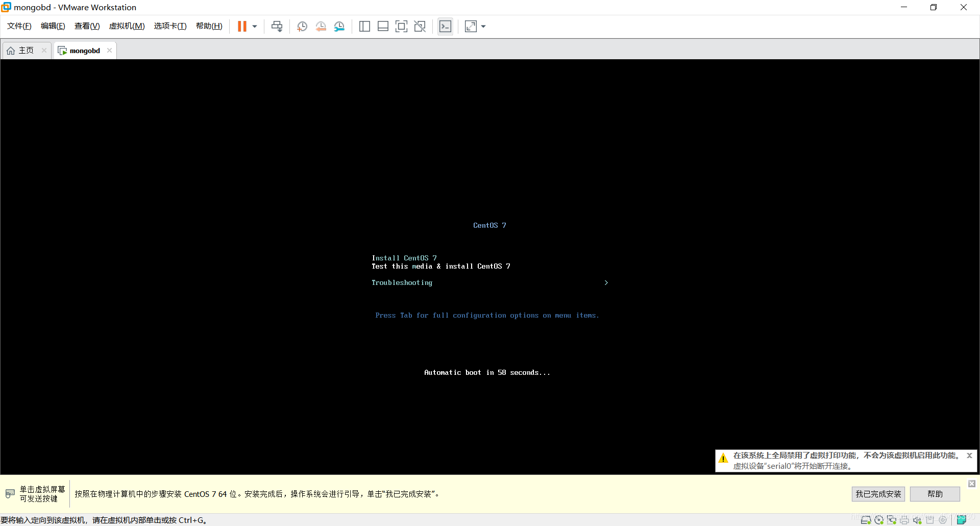
Task: Click the teal message log icon
Action: pyautogui.click(x=962, y=520)
